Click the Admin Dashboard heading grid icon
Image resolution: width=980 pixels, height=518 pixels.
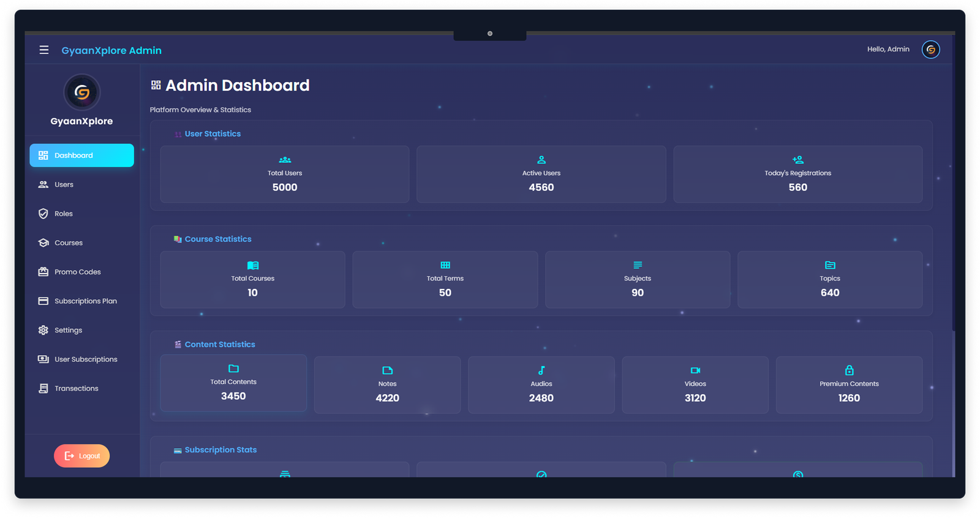(156, 85)
